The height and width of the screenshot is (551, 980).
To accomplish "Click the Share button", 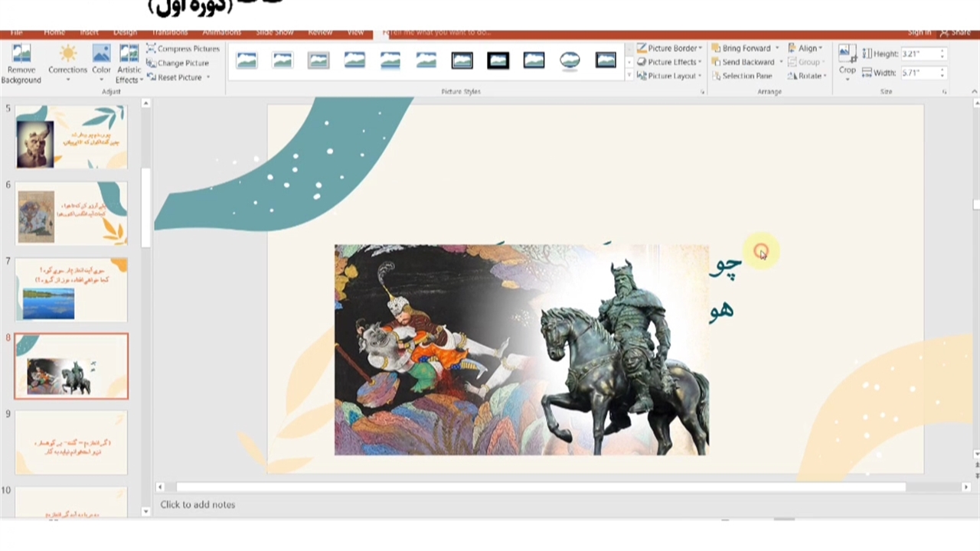I will click(x=955, y=32).
